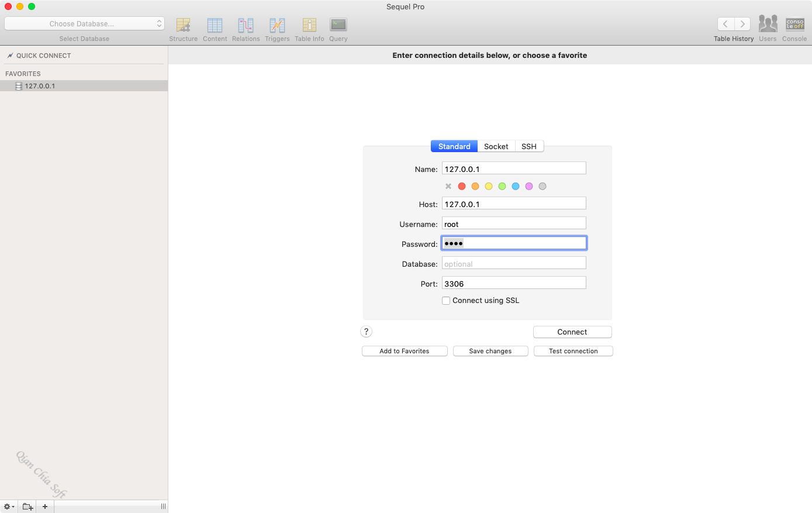
Task: Click Save changes button
Action: click(x=490, y=351)
